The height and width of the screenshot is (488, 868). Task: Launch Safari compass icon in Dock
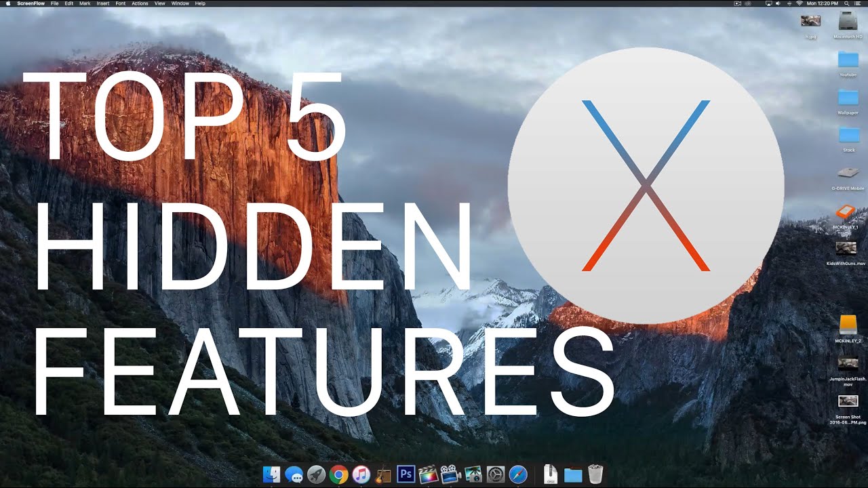(518, 474)
